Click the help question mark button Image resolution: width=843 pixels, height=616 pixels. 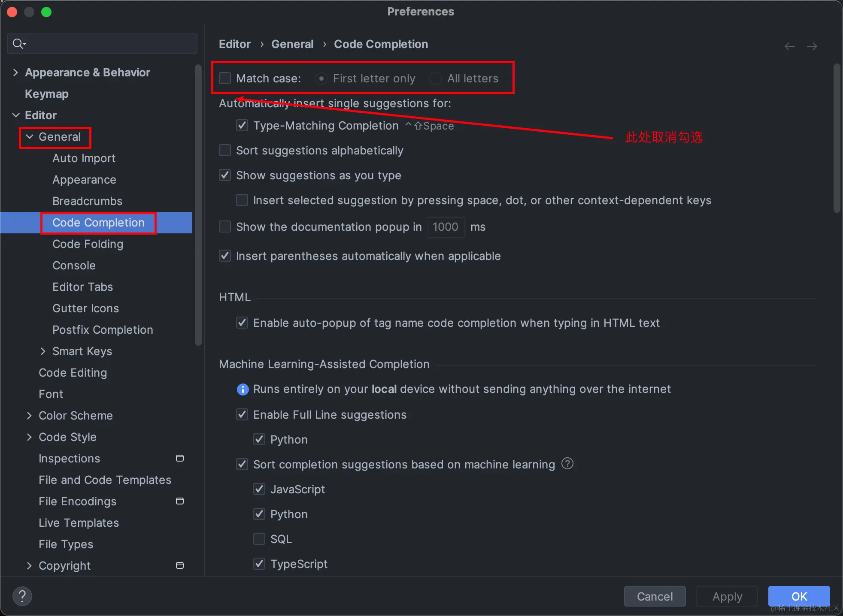pos(22,596)
